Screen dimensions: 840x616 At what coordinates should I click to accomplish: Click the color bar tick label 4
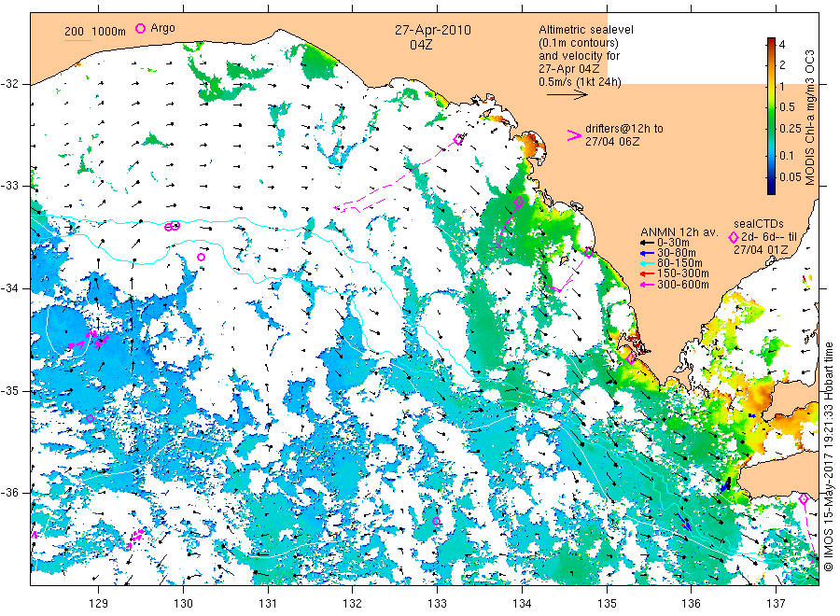pyautogui.click(x=782, y=45)
